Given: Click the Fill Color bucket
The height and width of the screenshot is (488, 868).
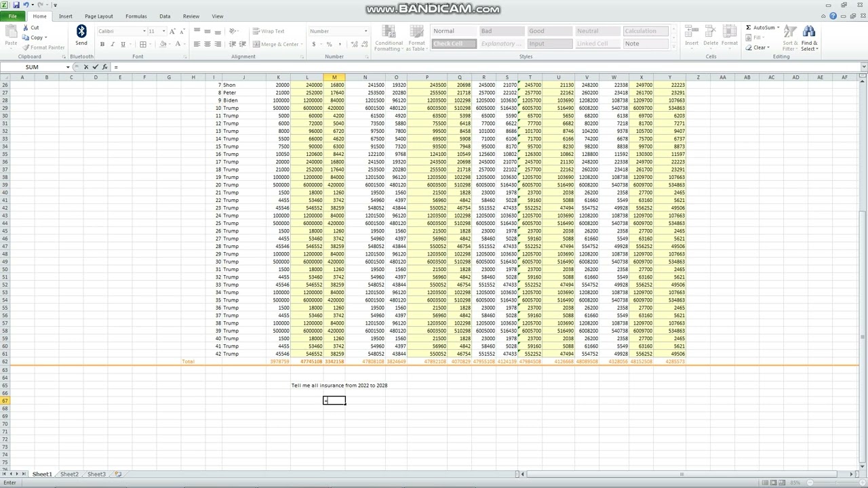Looking at the screenshot, I should (163, 44).
